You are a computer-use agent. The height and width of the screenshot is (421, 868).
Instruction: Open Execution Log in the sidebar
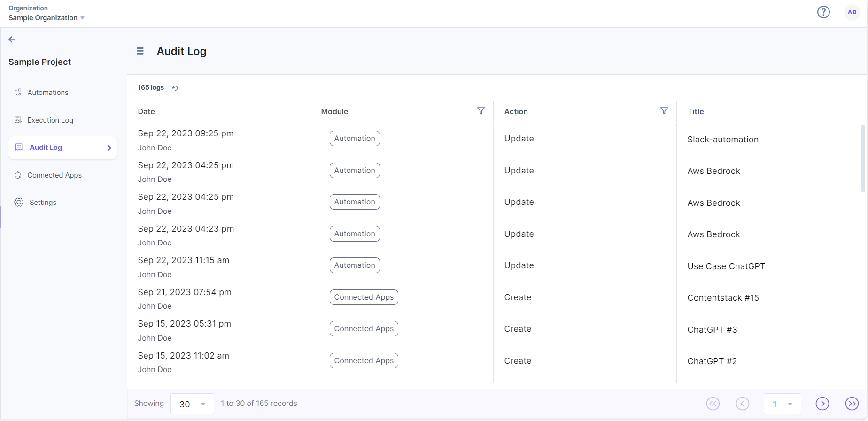(x=50, y=120)
